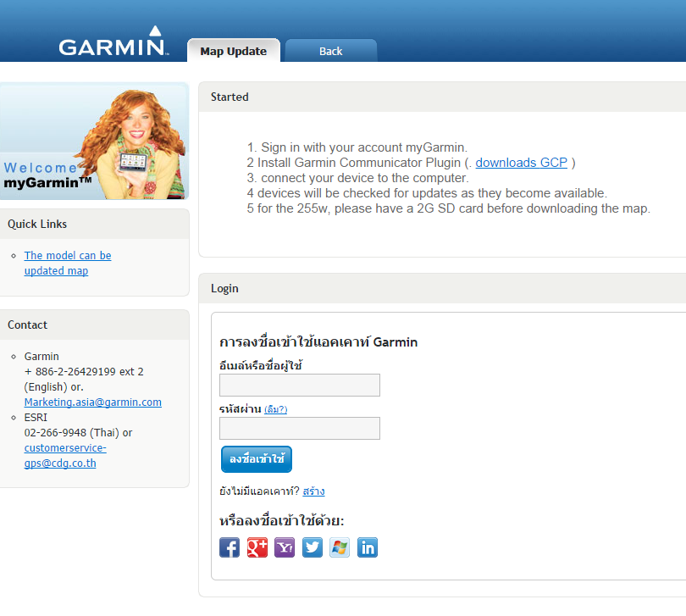Click the forgot password (ลืม?) link
Screen dimensions: 686x616
[275, 409]
